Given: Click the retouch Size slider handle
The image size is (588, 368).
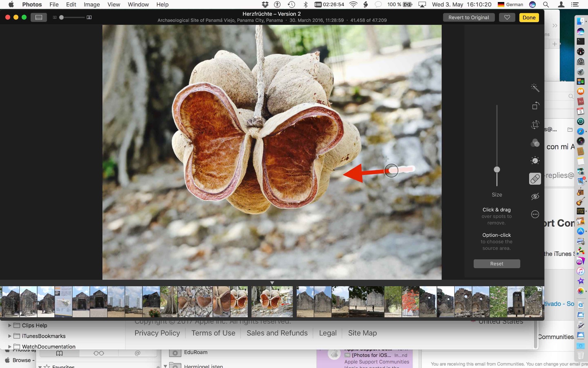Looking at the screenshot, I should (497, 169).
